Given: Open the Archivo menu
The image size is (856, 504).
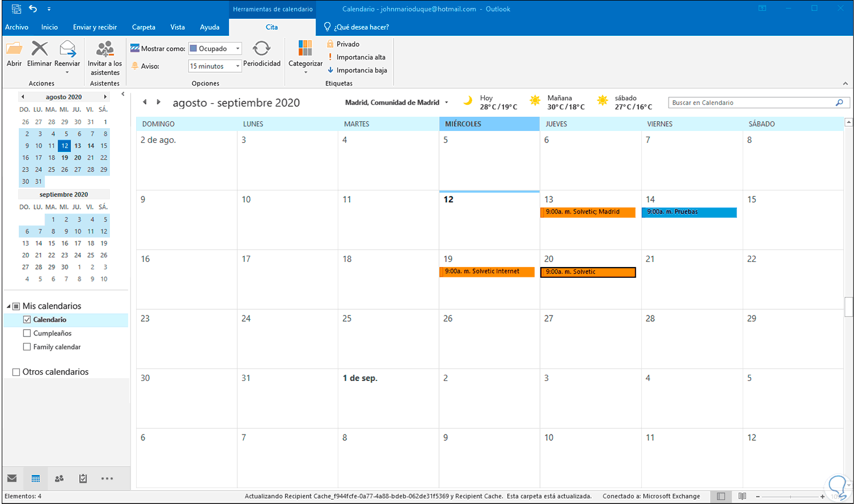Looking at the screenshot, I should (17, 27).
